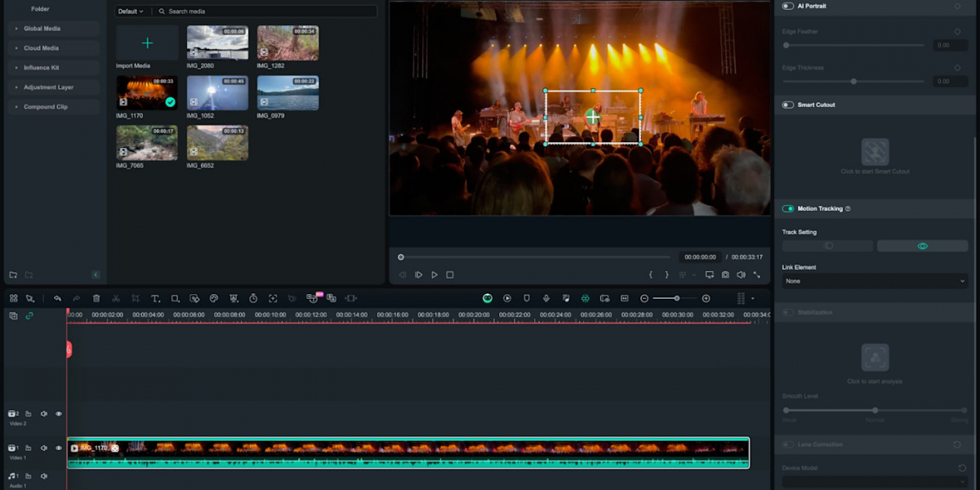This screenshot has height=490, width=980.
Task: Click to start Smart Cutout
Action: [x=875, y=152]
